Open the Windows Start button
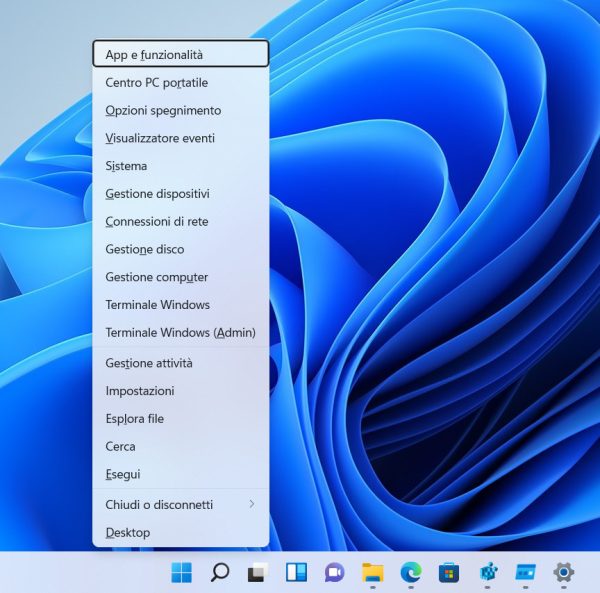 coord(181,572)
